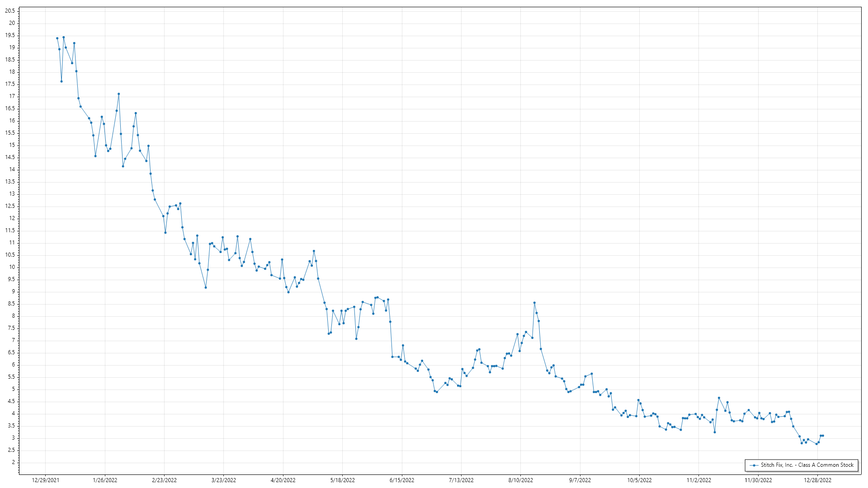Click the 2/23/2022 x-axis date label

164,480
